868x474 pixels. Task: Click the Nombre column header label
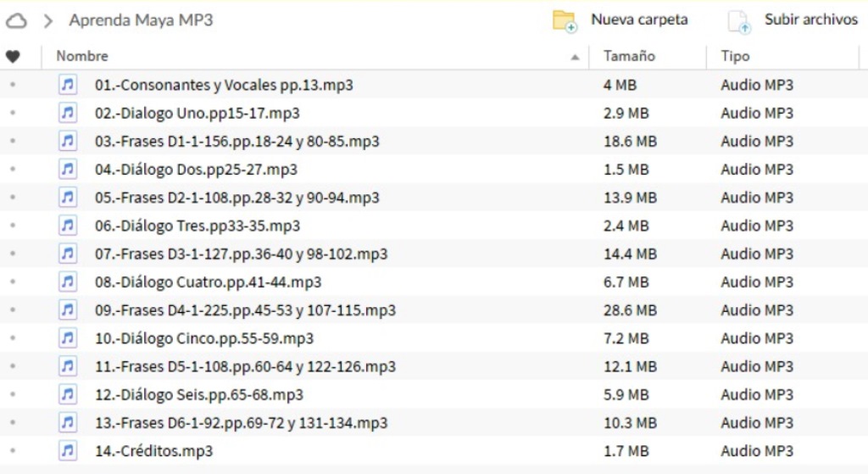(82, 57)
